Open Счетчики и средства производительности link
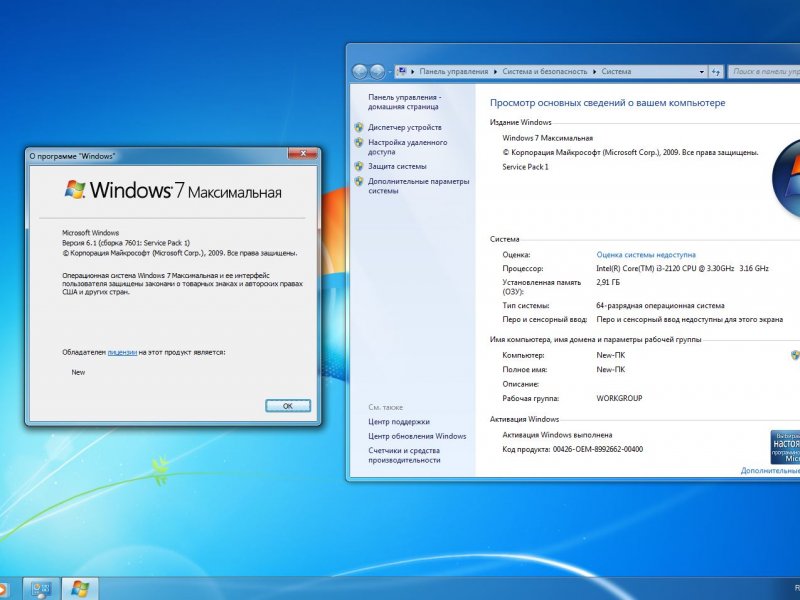 click(404, 455)
